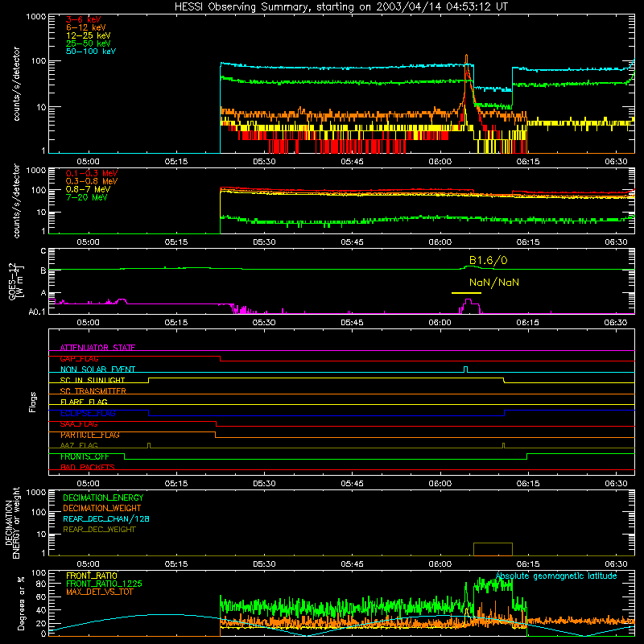The width and height of the screenshot is (644, 644).
Task: Click the 12-25 keV legend entry
Action: tap(88, 35)
